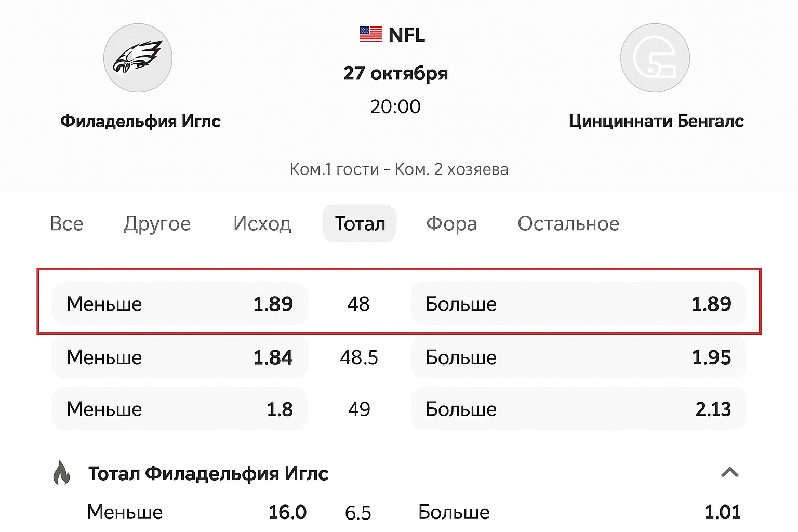Open the Все tab

[x=66, y=223]
